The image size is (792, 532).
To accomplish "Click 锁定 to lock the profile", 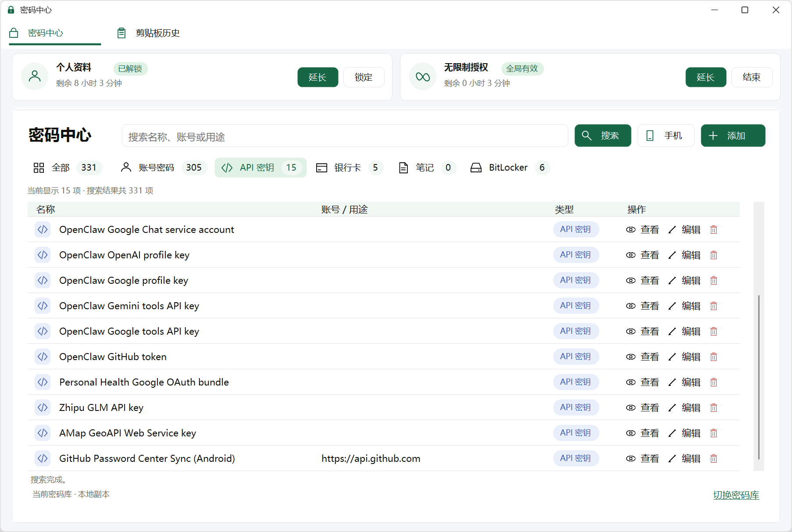I will coord(364,77).
